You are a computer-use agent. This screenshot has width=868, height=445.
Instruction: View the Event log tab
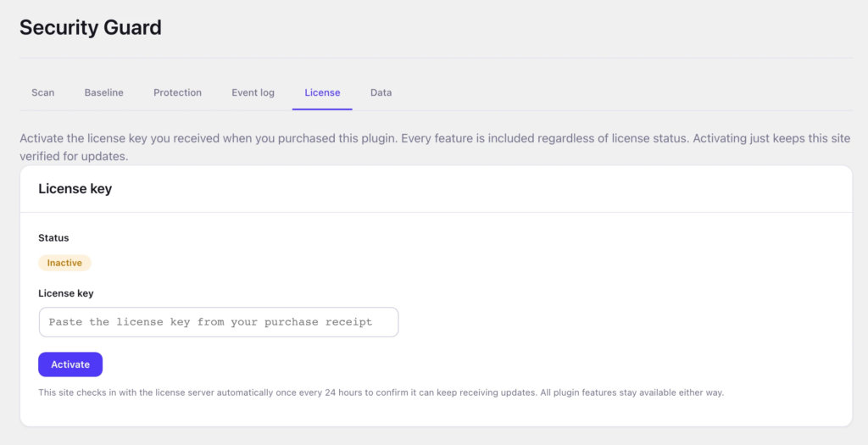253,92
